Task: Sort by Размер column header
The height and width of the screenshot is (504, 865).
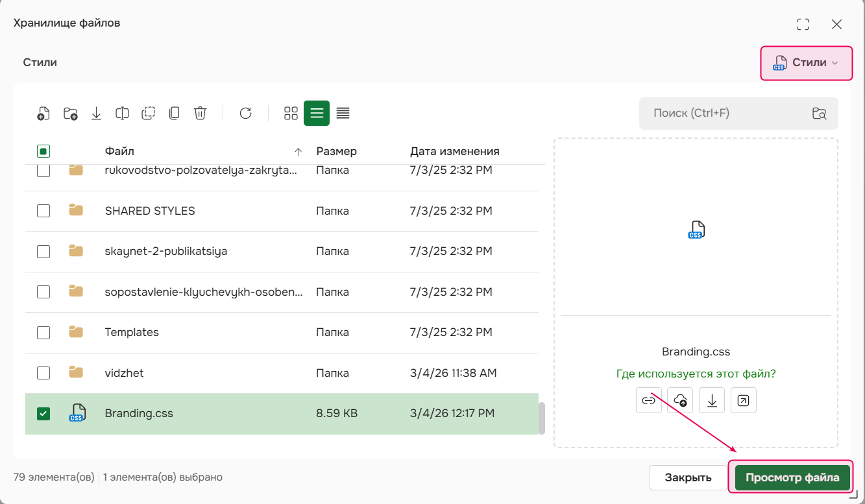Action: (336, 151)
